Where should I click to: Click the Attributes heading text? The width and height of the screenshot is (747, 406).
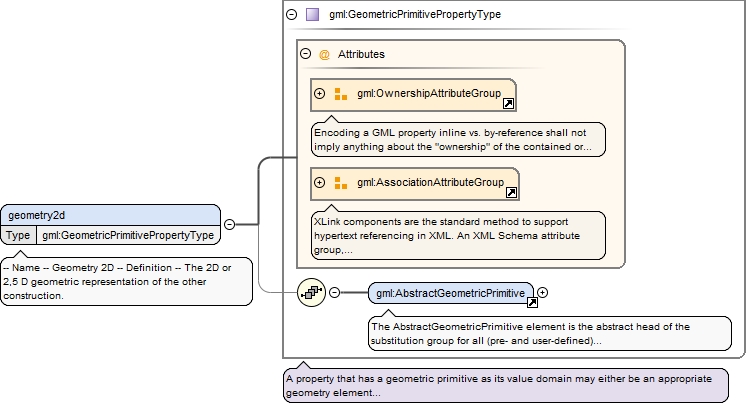361,54
